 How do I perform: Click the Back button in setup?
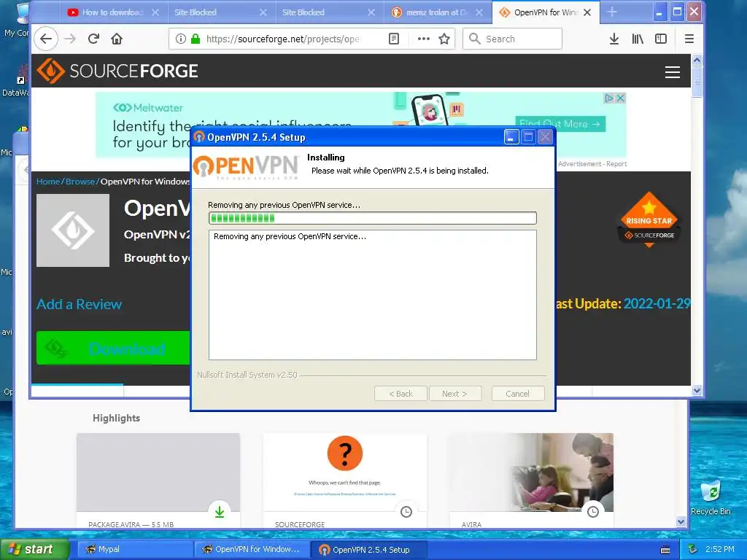point(400,394)
